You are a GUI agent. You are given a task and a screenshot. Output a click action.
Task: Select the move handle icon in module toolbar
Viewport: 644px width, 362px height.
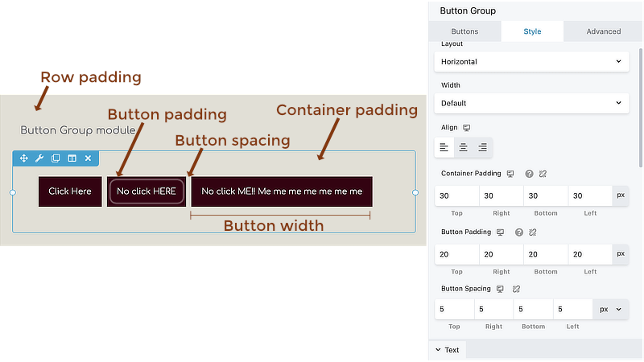[x=24, y=158]
